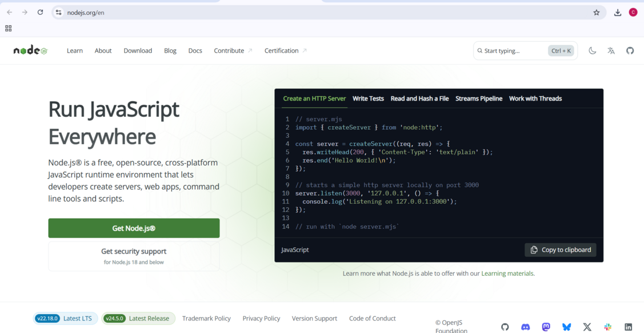The height and width of the screenshot is (333, 644).
Task: Open the Node.js GitHub repository from the header
Action: click(630, 50)
